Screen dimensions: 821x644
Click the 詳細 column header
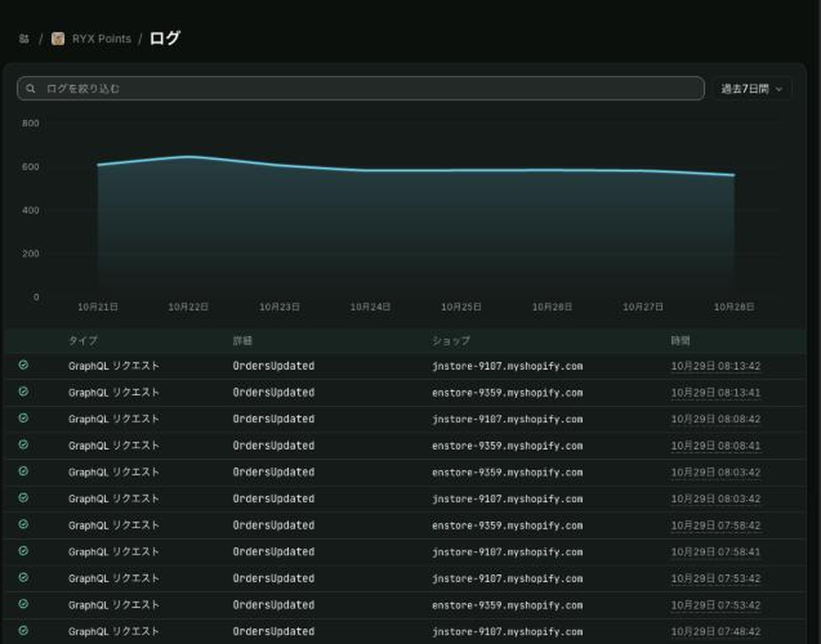point(243,341)
